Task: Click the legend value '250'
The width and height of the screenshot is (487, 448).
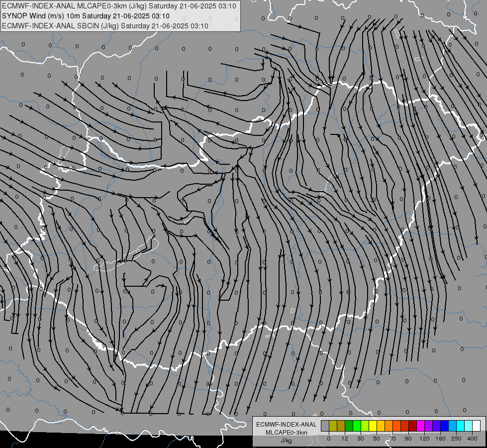Action: 456,439
